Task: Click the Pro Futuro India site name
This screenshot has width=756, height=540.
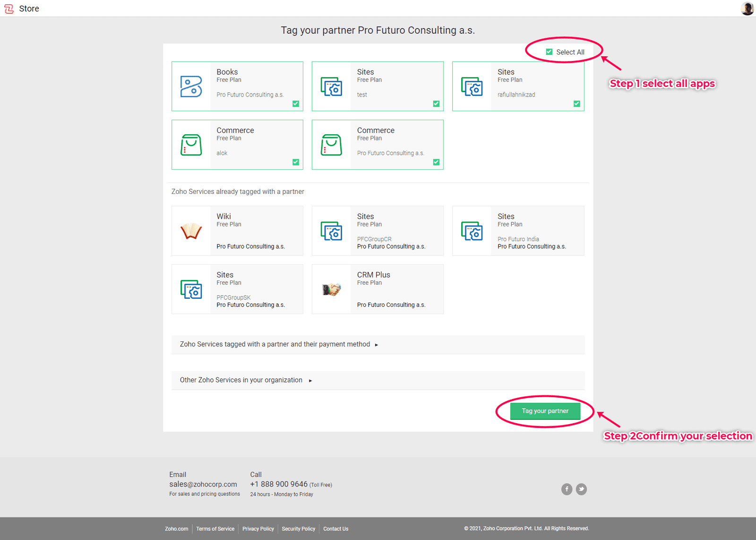Action: 518,239
